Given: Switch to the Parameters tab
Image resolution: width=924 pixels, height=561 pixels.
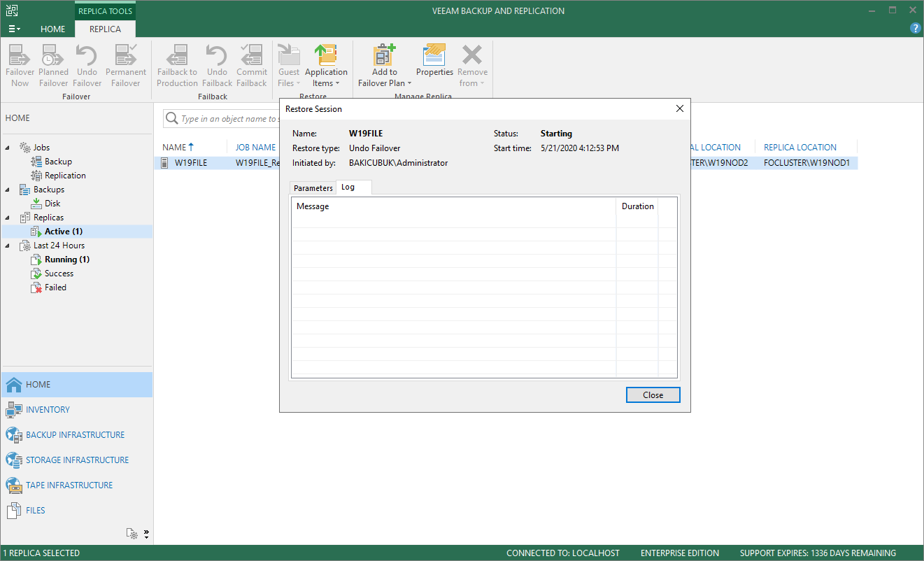Looking at the screenshot, I should (313, 187).
